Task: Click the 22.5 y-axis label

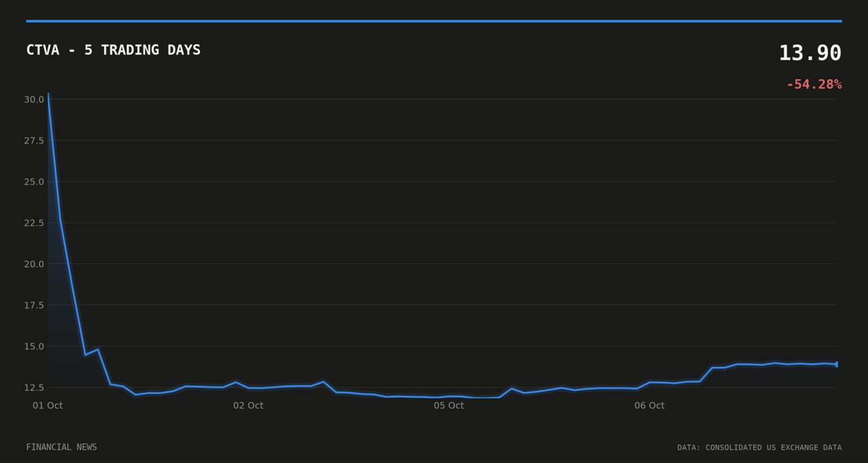Action: (x=34, y=223)
